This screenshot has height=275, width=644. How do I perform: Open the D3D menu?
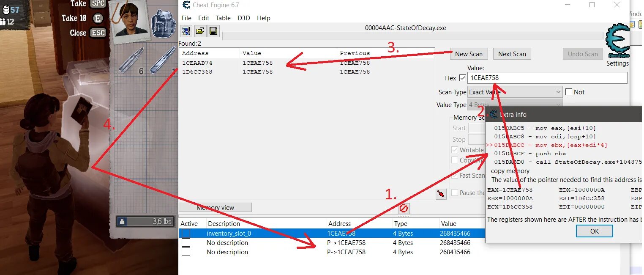point(244,18)
